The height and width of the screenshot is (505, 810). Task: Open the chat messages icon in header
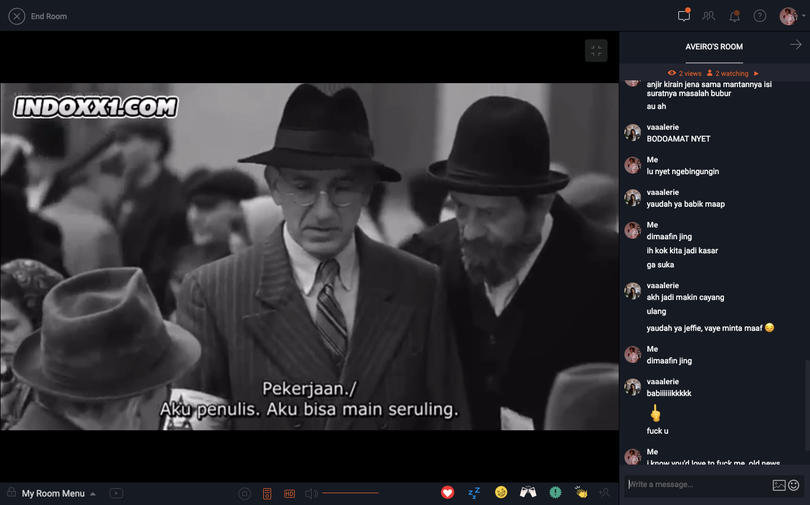[684, 15]
